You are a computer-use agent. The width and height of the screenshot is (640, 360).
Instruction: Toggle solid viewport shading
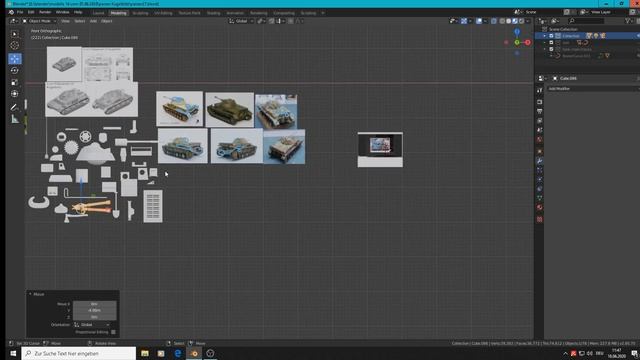point(509,21)
